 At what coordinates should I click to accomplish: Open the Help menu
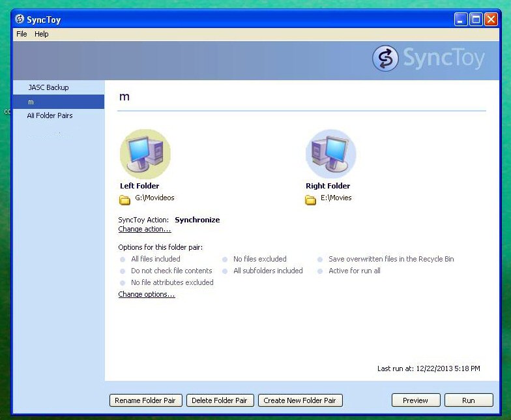pyautogui.click(x=42, y=34)
